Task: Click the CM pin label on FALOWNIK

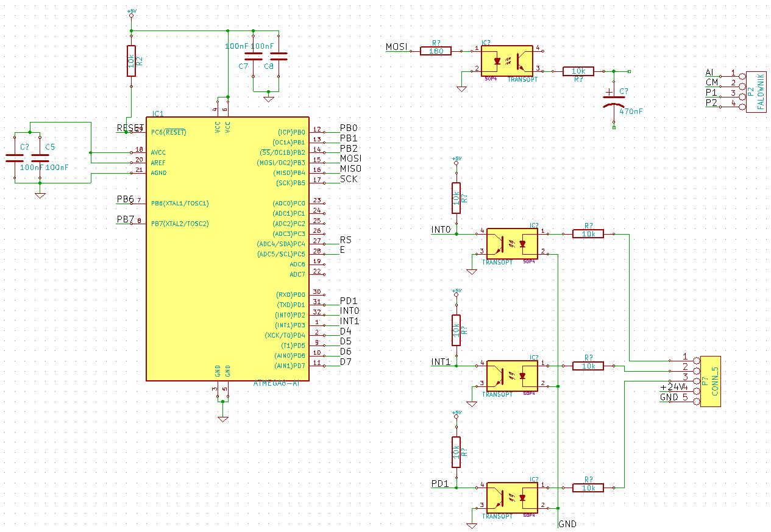Action: (x=712, y=83)
